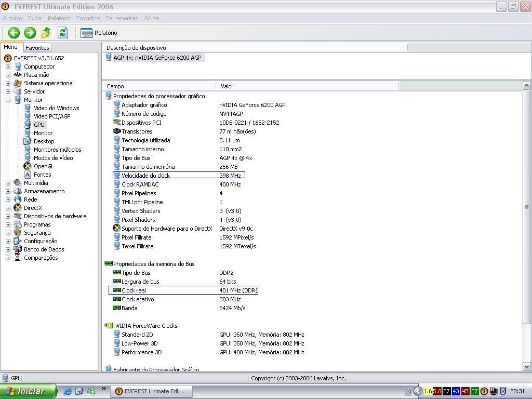Expand the Placa mãe tree node

point(8,75)
